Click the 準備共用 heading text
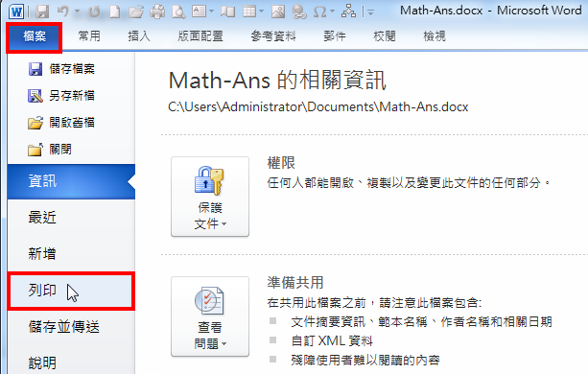 (295, 283)
